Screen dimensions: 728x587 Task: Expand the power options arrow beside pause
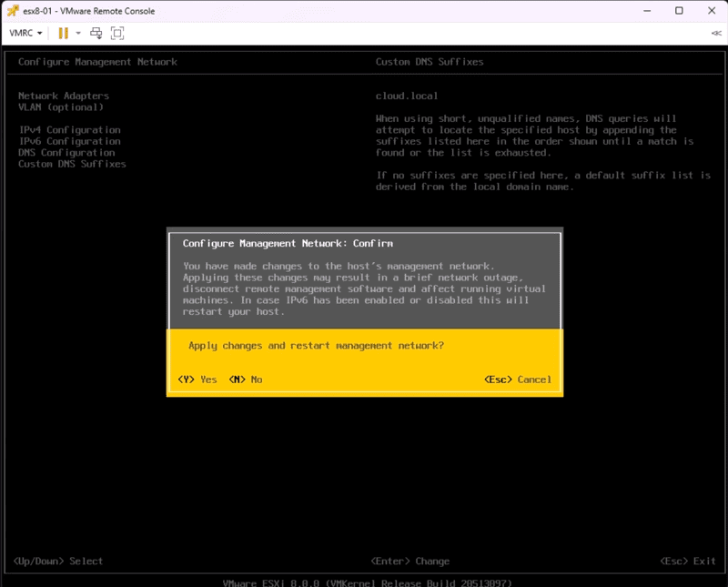click(78, 33)
